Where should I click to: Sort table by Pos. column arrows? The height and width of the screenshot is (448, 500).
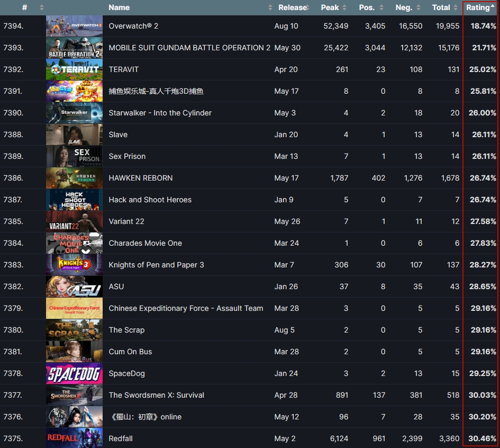pyautogui.click(x=381, y=7)
